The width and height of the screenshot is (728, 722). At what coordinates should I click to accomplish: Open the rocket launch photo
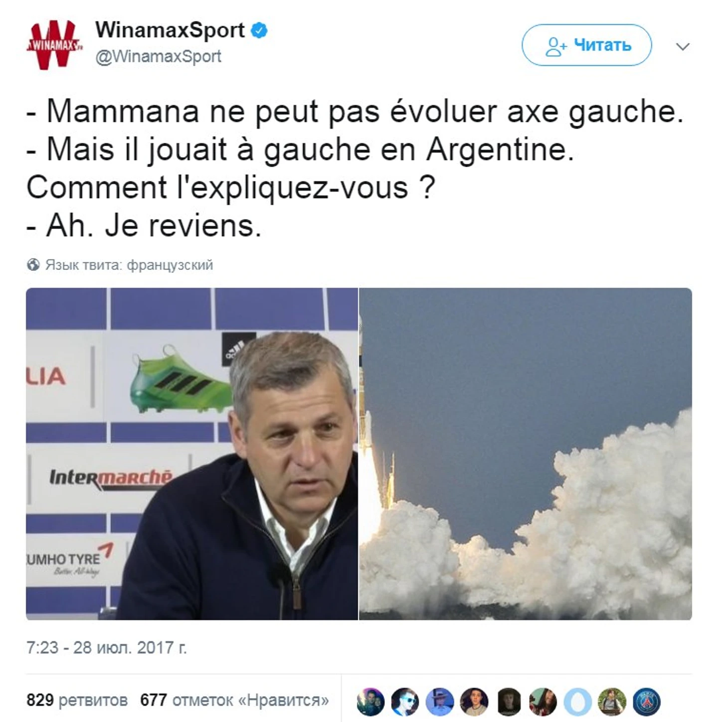coord(526,454)
